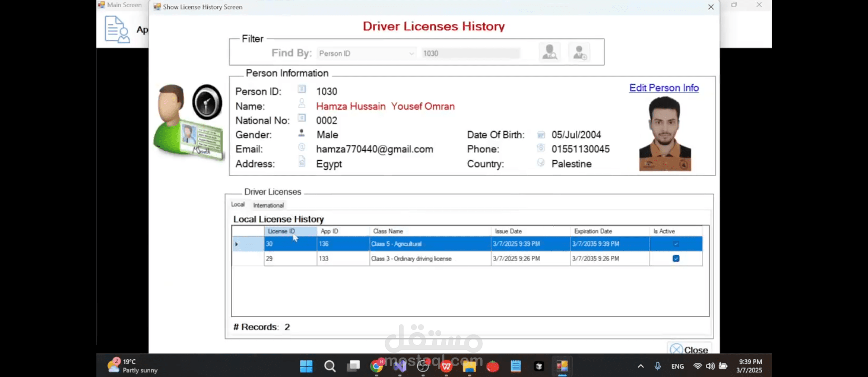Close the Show License History Screen window

[711, 7]
